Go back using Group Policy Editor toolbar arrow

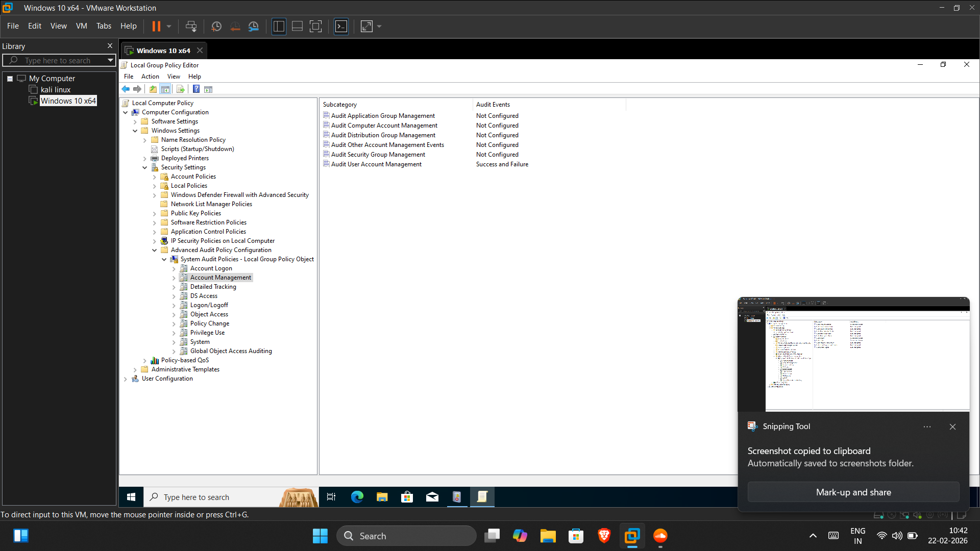(126, 89)
